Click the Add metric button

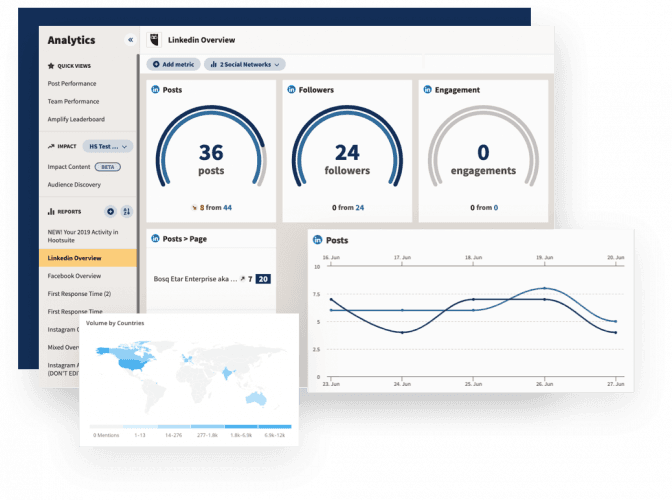pyautogui.click(x=174, y=64)
